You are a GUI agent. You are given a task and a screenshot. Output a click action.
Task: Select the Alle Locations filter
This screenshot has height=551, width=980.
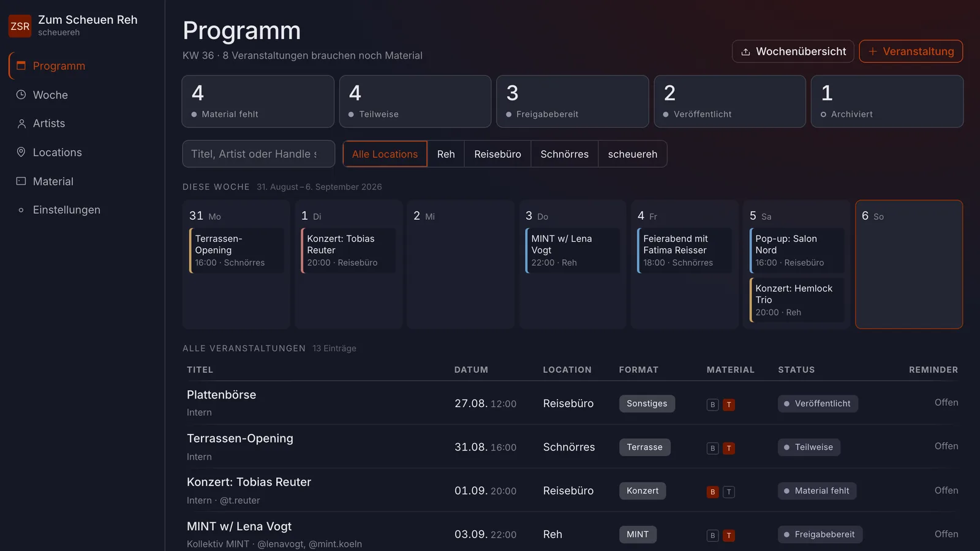385,154
